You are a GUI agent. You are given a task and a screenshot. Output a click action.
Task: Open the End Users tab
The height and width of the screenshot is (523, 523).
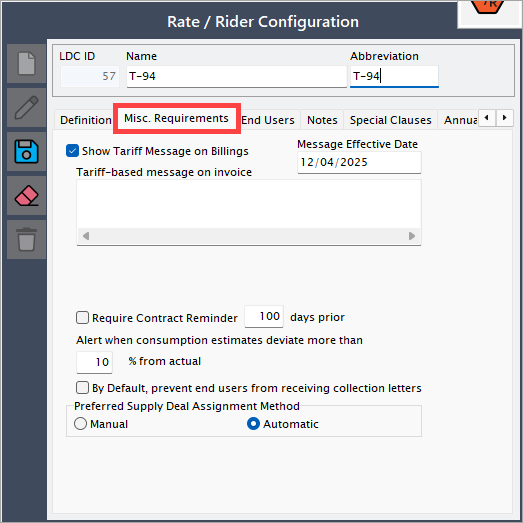coord(268,120)
